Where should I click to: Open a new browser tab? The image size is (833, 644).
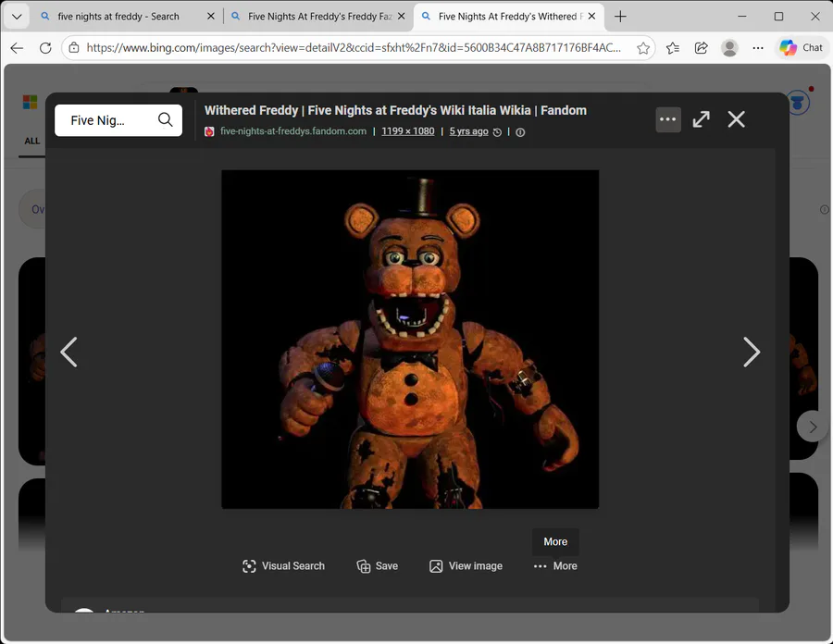coord(620,17)
